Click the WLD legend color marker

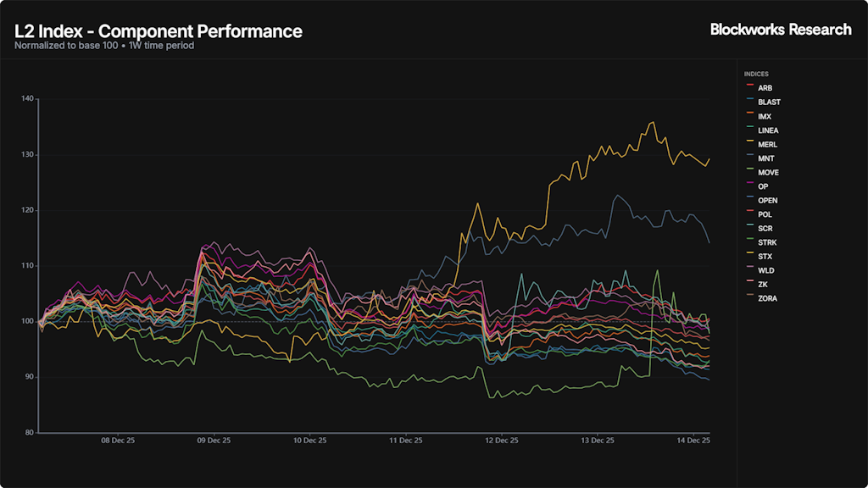point(749,270)
